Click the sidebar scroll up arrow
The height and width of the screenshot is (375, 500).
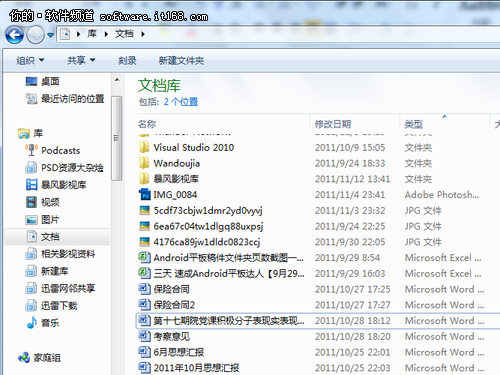pos(117,80)
